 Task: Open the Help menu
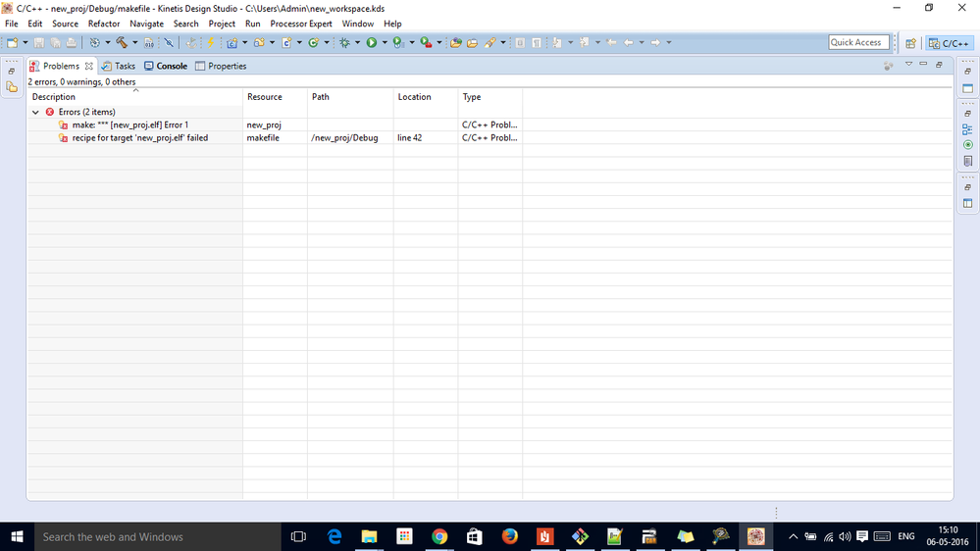[392, 24]
